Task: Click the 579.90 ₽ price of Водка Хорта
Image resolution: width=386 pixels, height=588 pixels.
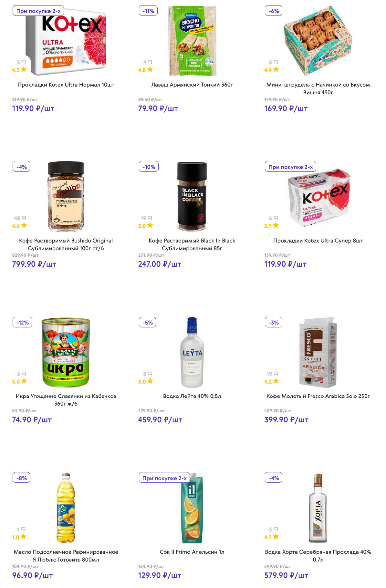Action: pyautogui.click(x=286, y=575)
